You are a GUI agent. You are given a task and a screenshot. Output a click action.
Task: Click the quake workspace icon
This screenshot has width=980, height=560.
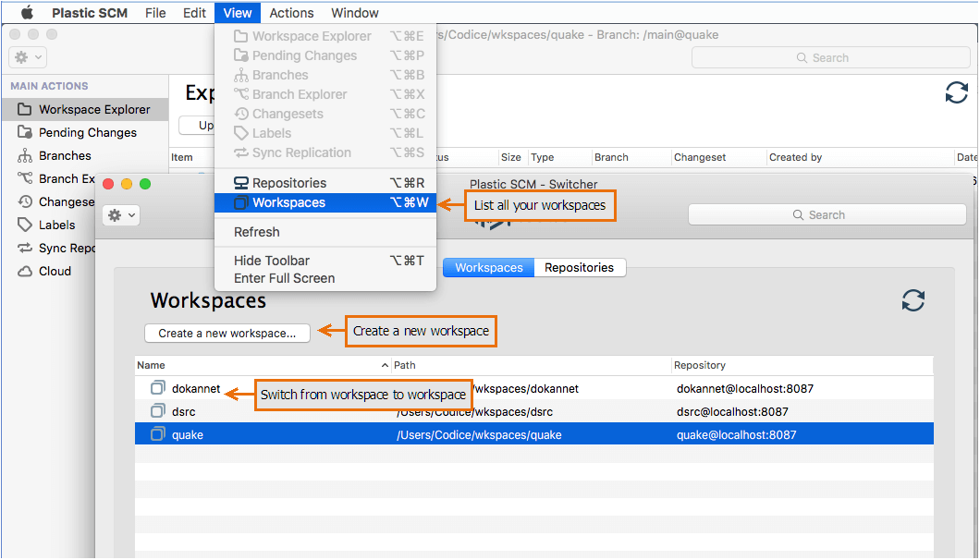pos(157,434)
